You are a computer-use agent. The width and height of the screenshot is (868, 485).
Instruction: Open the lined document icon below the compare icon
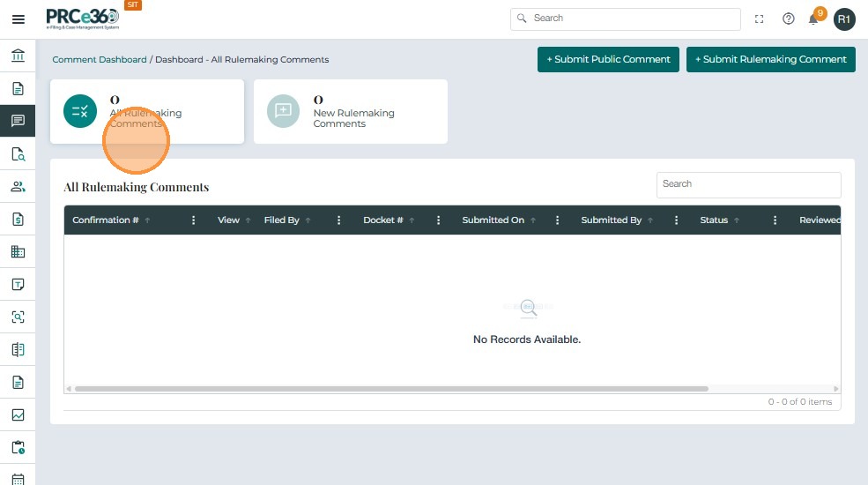[x=18, y=382]
